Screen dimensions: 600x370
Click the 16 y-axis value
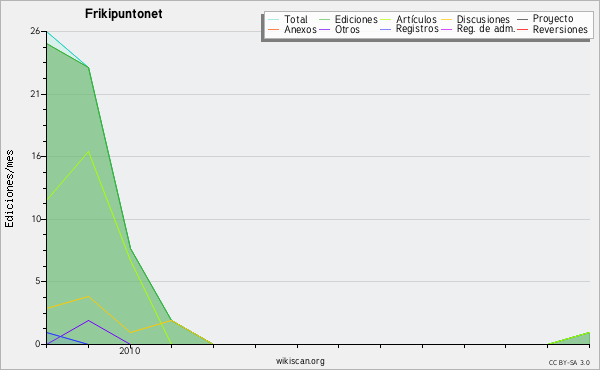point(35,156)
